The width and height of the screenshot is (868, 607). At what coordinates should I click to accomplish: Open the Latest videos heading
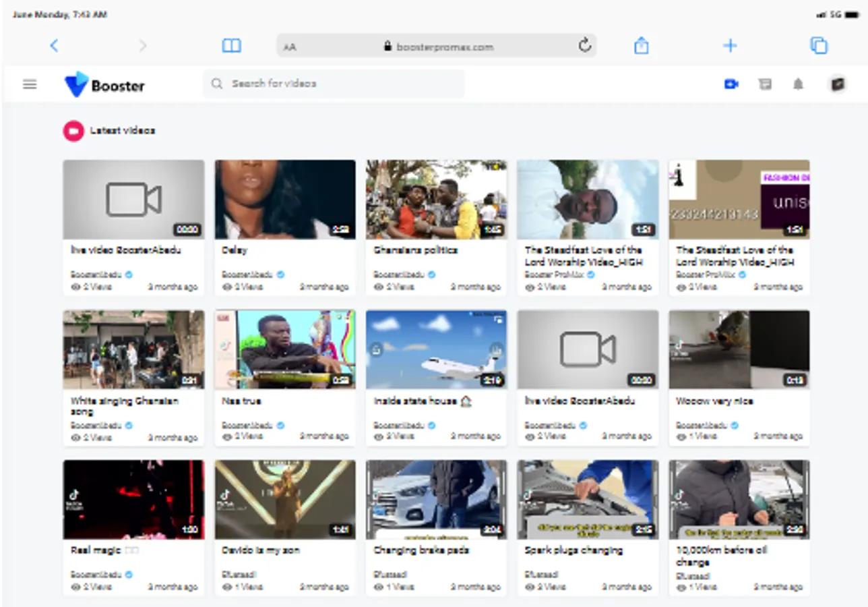click(x=123, y=131)
